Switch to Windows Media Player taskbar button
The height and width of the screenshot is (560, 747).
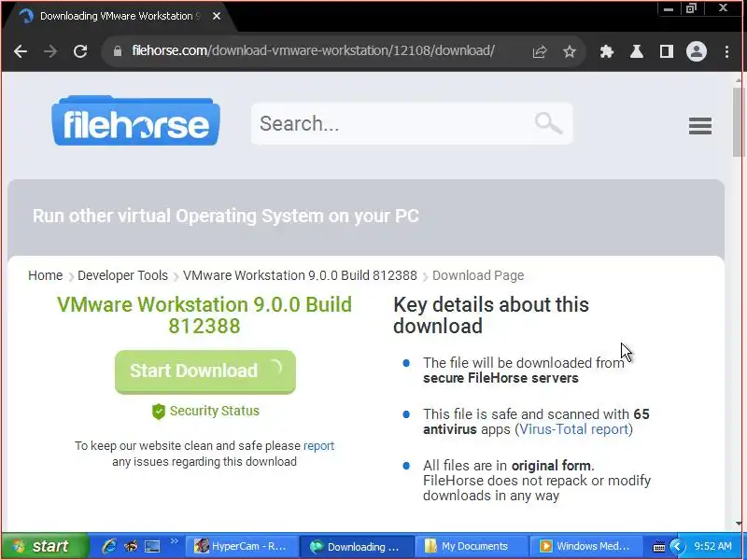586,546
